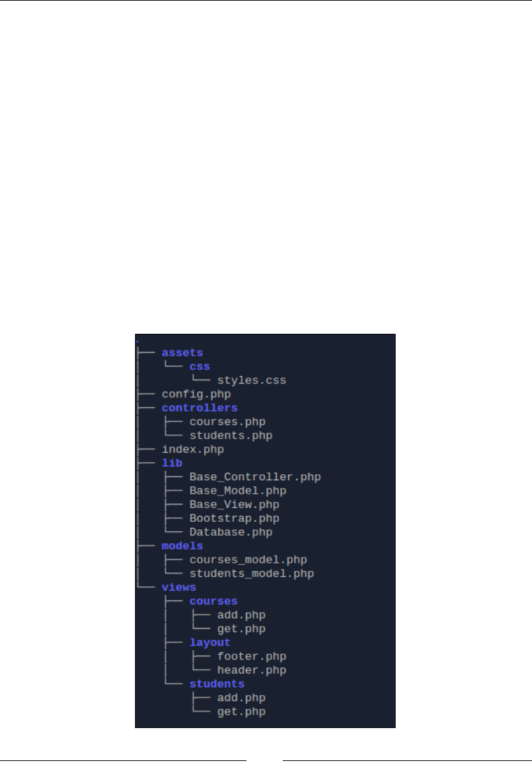Viewport: 532px width, 767px height.
Task: Select the controllers directory
Action: point(199,408)
